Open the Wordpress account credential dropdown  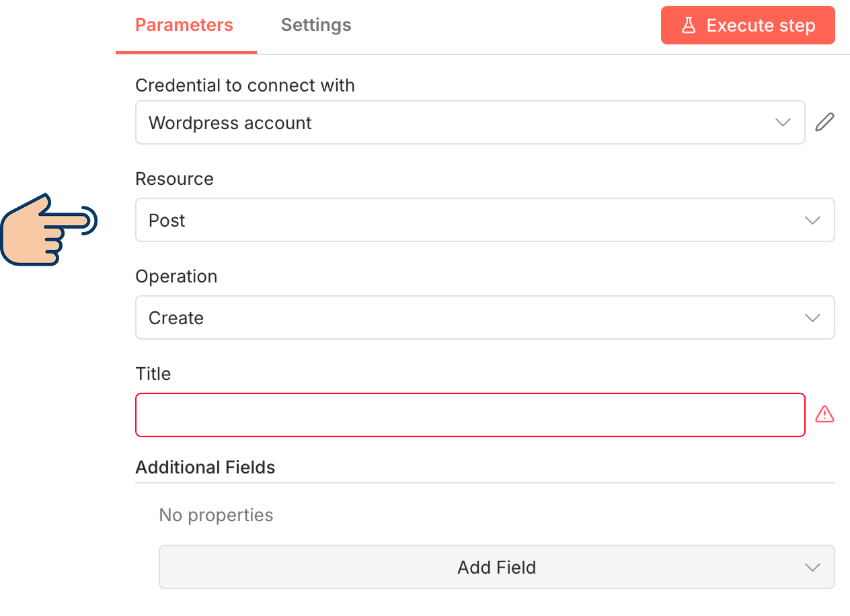[457, 122]
